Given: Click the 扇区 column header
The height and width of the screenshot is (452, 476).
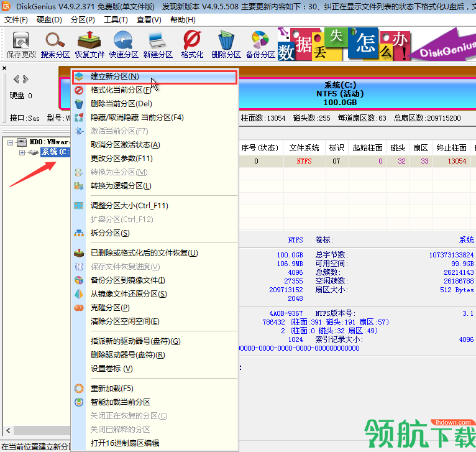Looking at the screenshot, I should point(421,148).
